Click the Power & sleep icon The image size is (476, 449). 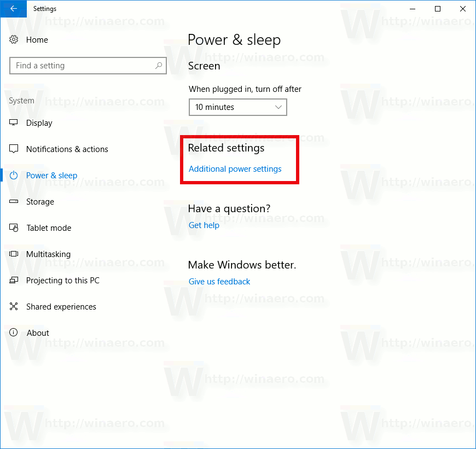click(x=13, y=175)
